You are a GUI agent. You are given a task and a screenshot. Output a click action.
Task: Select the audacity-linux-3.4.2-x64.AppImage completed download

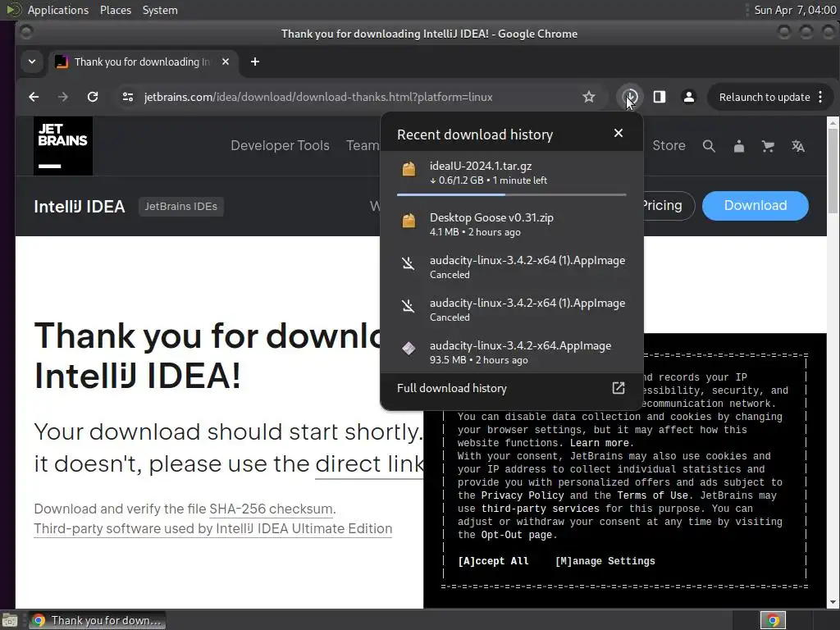tap(512, 352)
